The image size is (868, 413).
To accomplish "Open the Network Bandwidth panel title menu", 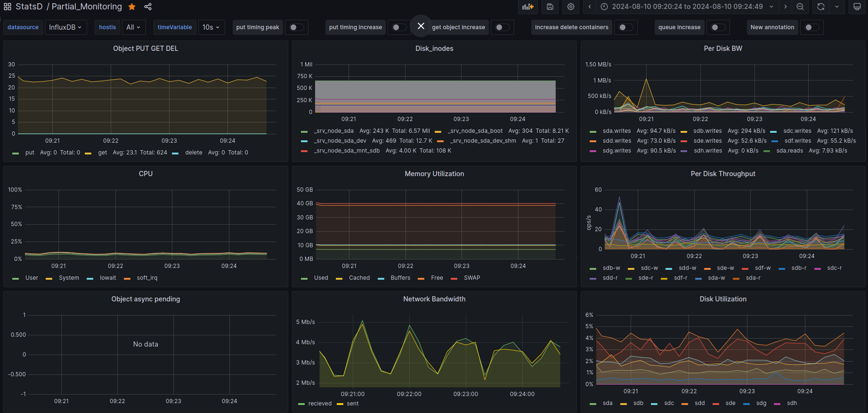I will [434, 299].
